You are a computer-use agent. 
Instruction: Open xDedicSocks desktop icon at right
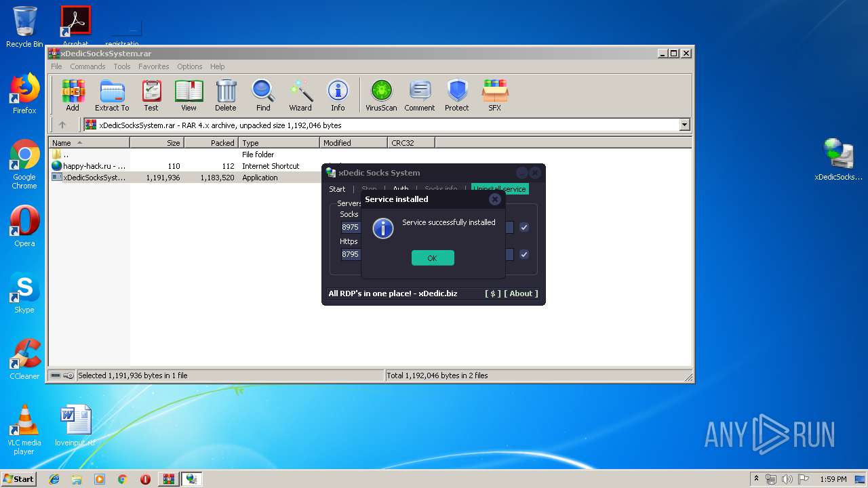pos(839,160)
